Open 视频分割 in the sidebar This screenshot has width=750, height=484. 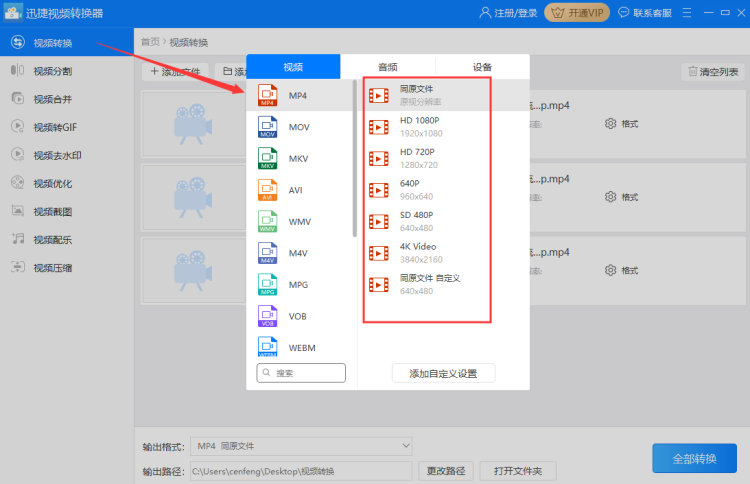click(67, 71)
